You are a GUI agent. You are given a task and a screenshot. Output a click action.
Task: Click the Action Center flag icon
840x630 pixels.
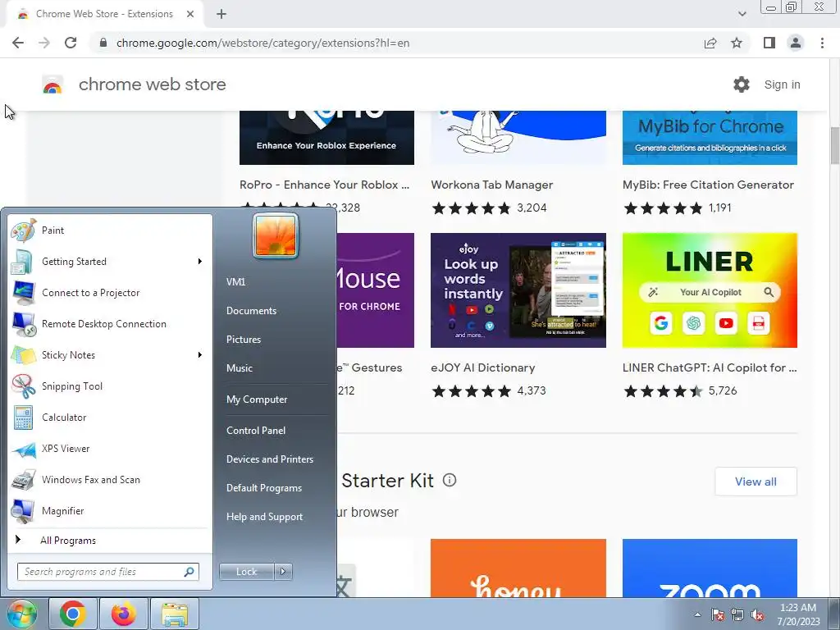[x=717, y=615]
